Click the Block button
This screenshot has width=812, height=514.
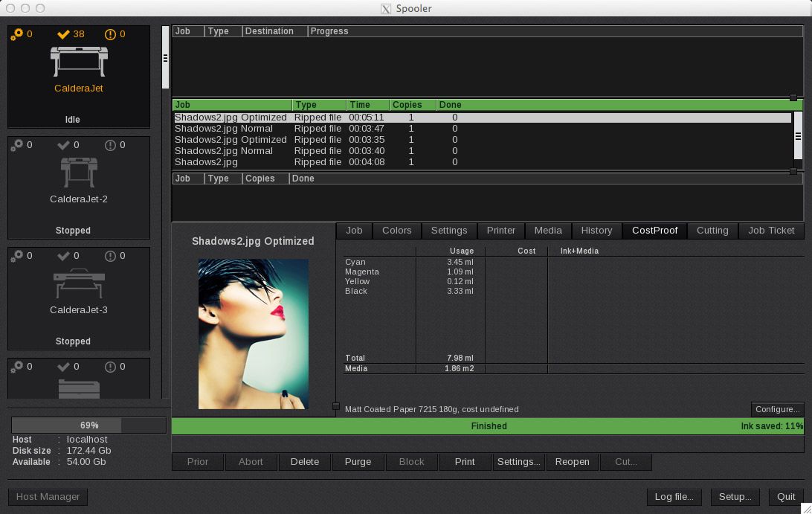[412, 462]
